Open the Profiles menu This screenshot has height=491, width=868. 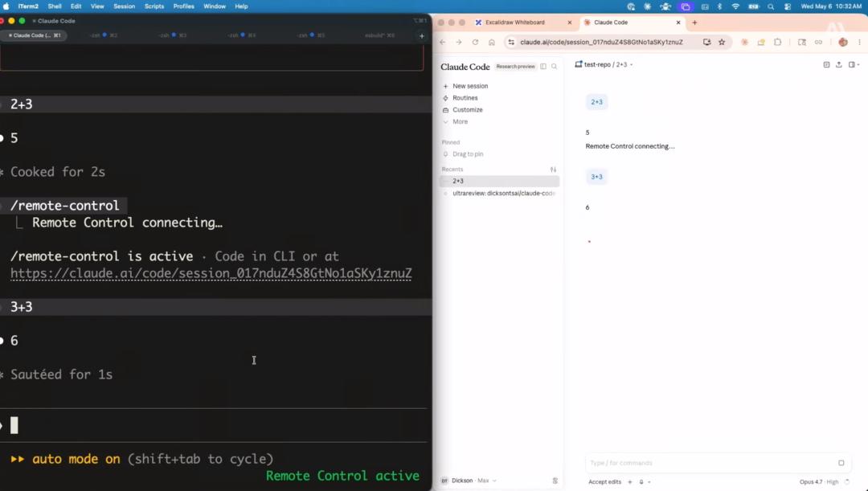(183, 6)
